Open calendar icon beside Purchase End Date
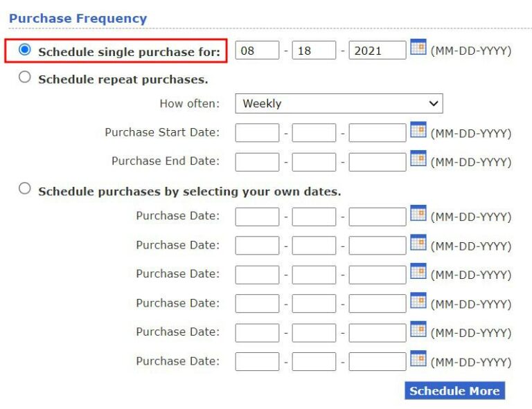This screenshot has height=409, width=532. click(x=418, y=158)
